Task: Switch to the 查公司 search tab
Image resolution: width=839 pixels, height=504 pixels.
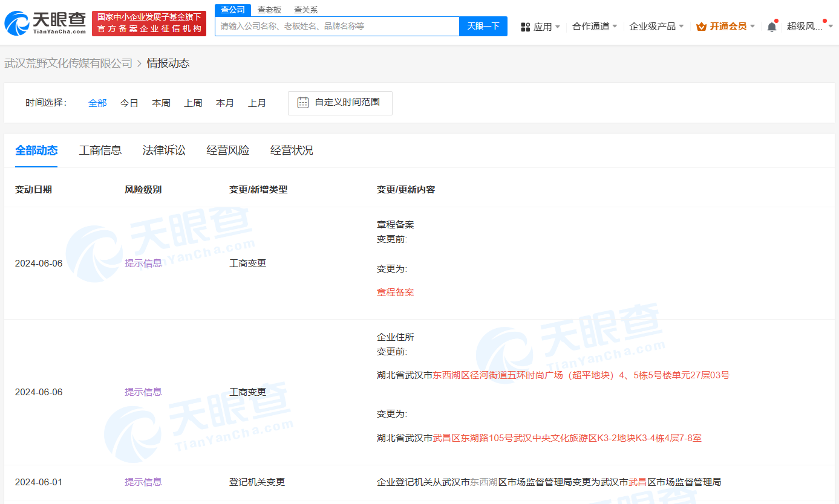Action: [233, 10]
